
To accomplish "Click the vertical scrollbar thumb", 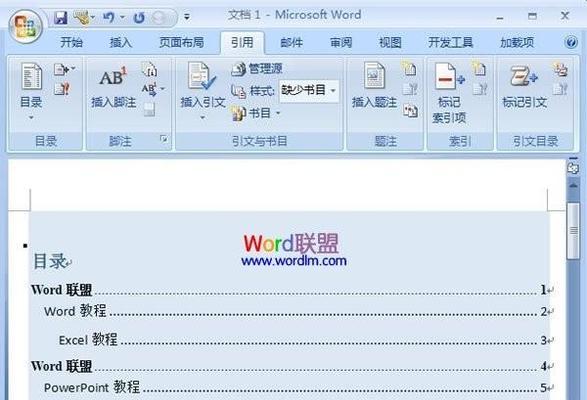I will 573,231.
